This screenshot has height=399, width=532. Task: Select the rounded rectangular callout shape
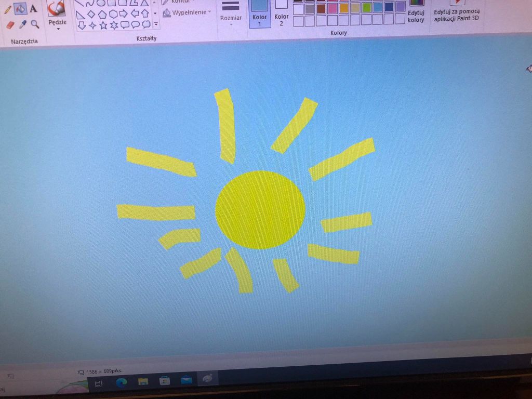point(125,25)
